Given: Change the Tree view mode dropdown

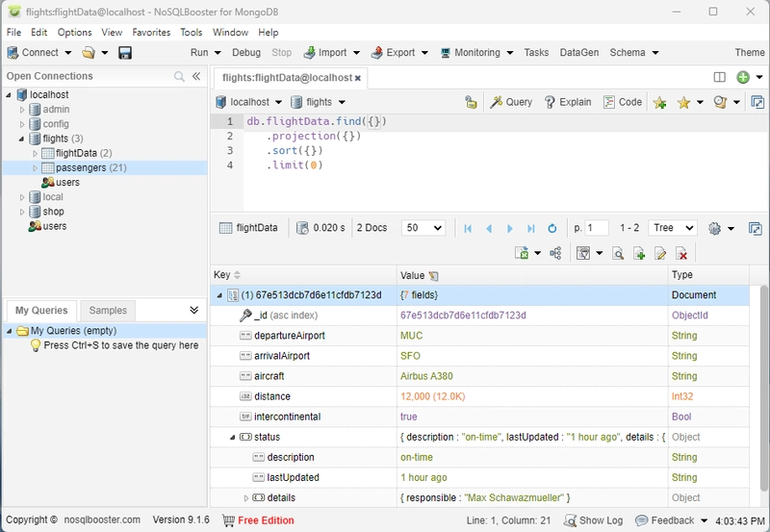Looking at the screenshot, I should [672, 228].
